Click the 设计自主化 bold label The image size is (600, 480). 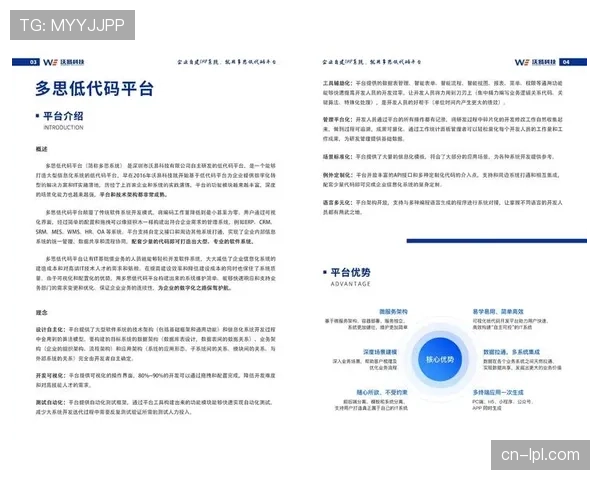51,330
